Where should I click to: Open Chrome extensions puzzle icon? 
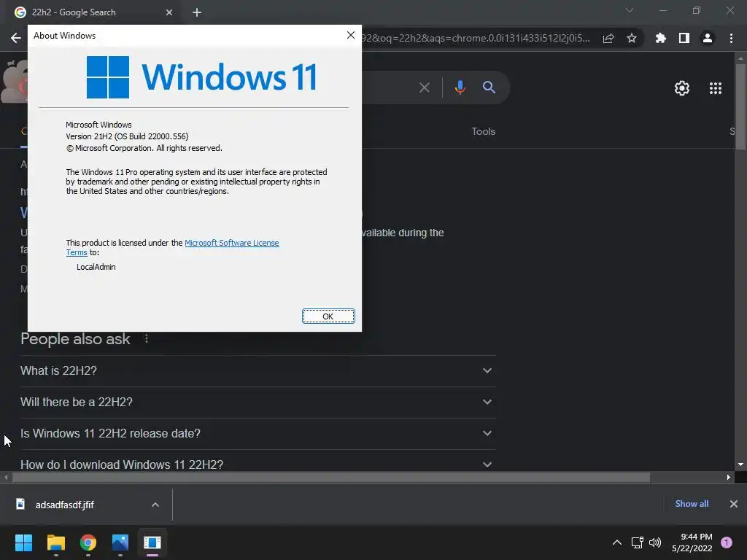660,38
